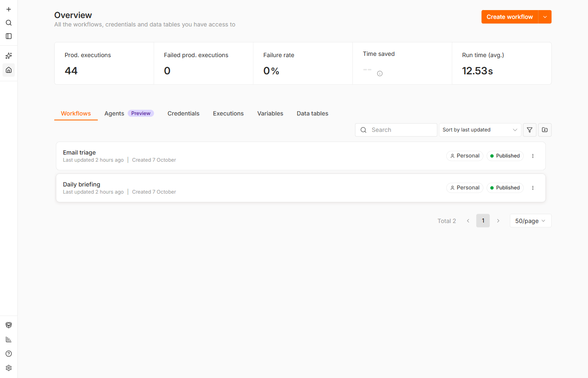
Task: Open the 50/page size dropdown
Action: point(530,221)
